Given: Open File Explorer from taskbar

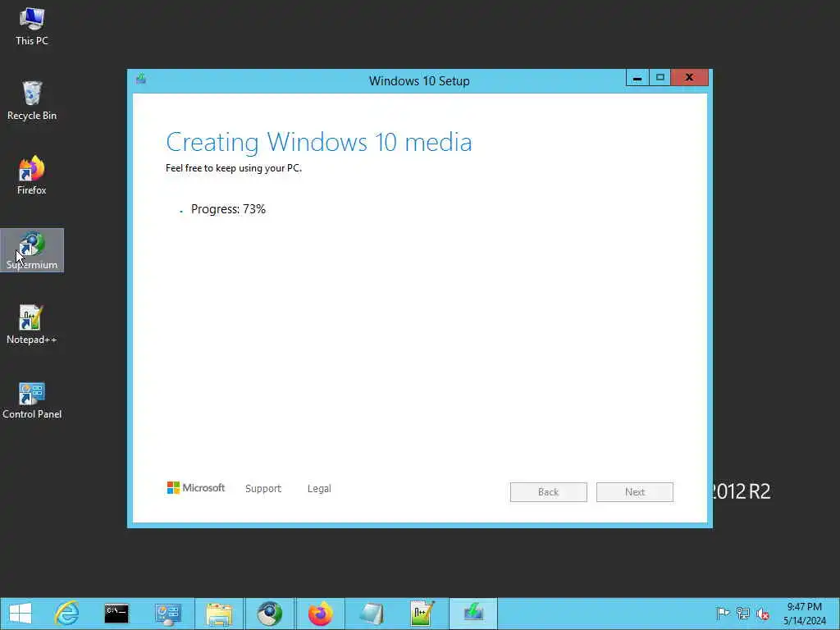Looking at the screenshot, I should click(x=218, y=614).
